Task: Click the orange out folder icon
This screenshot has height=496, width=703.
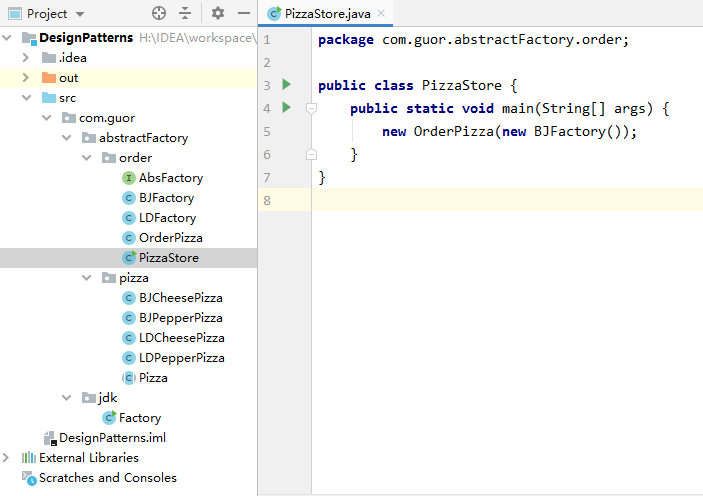Action: [x=48, y=78]
